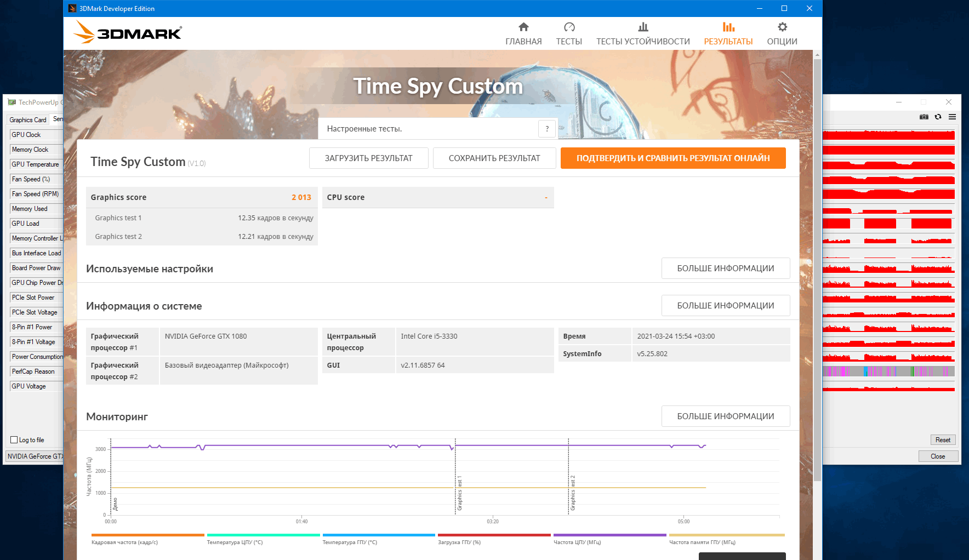This screenshot has height=560, width=969.
Task: Open БОЛЬШЕ ИНФОРМАЦИИ for Используемые настройки
Action: pos(726,268)
